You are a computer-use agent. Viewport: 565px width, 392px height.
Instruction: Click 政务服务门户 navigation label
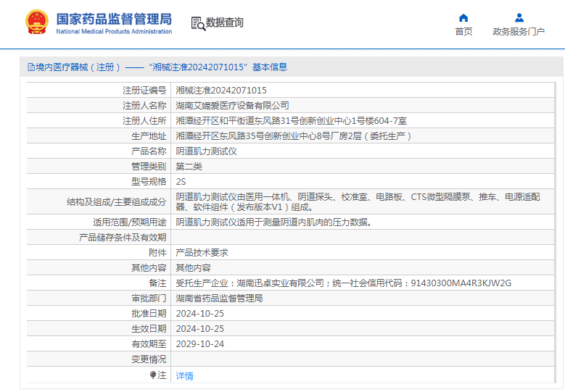coord(519,32)
